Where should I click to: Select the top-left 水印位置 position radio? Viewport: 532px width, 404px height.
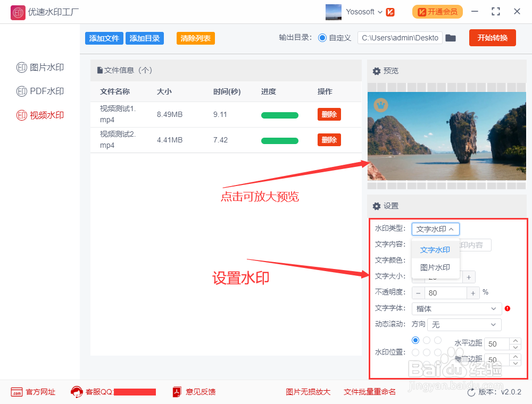tap(415, 340)
